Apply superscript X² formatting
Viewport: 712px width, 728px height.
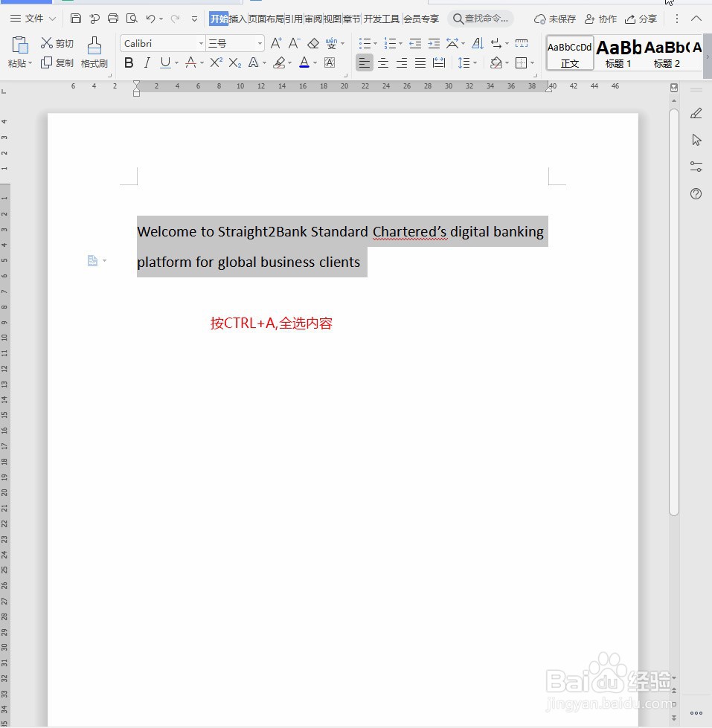pos(216,62)
